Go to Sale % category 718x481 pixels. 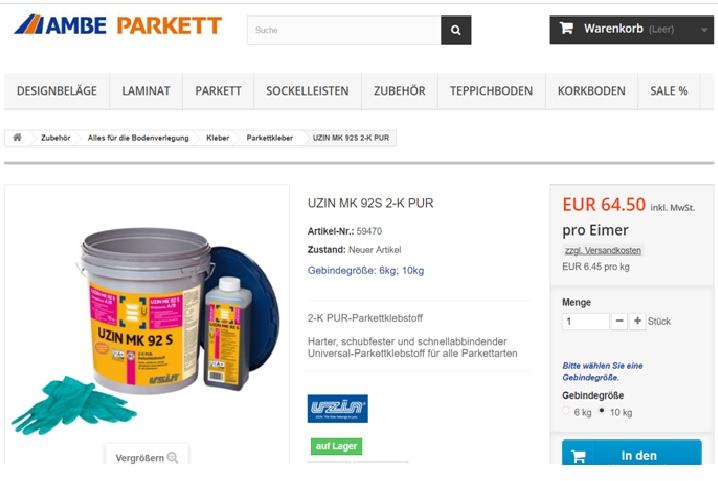click(669, 91)
